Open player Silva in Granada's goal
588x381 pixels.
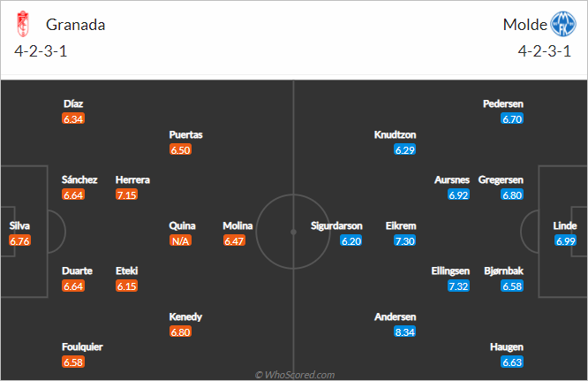[x=19, y=225]
